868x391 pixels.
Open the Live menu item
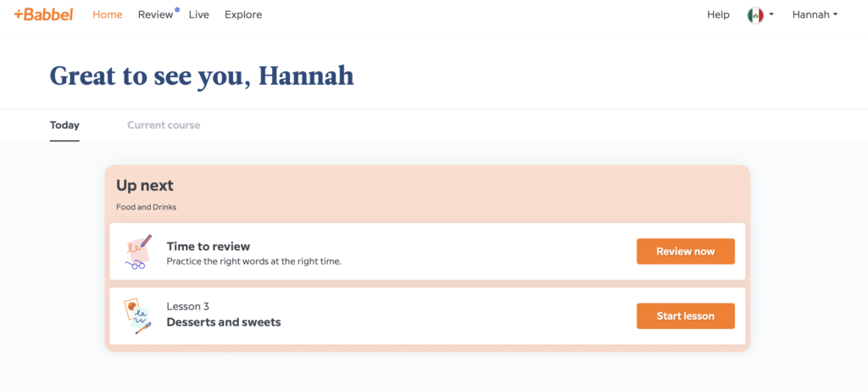(x=198, y=15)
